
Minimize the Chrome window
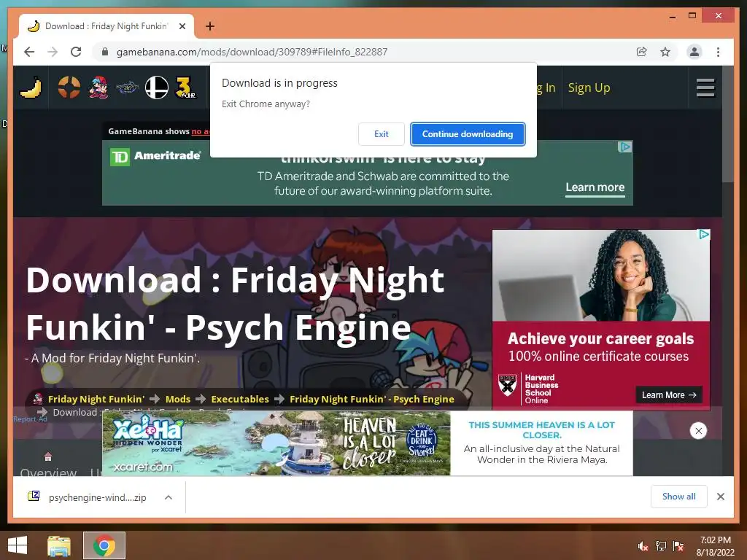672,16
